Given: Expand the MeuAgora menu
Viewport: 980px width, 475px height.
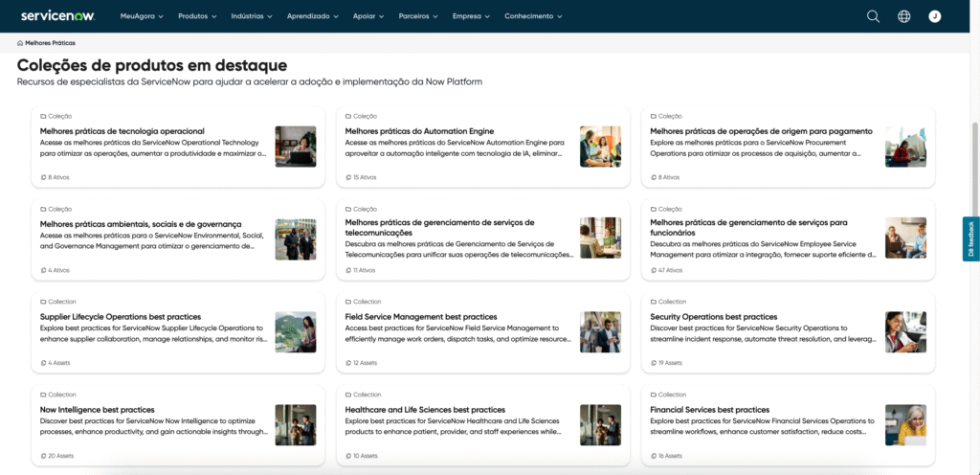Looking at the screenshot, I should click(142, 16).
